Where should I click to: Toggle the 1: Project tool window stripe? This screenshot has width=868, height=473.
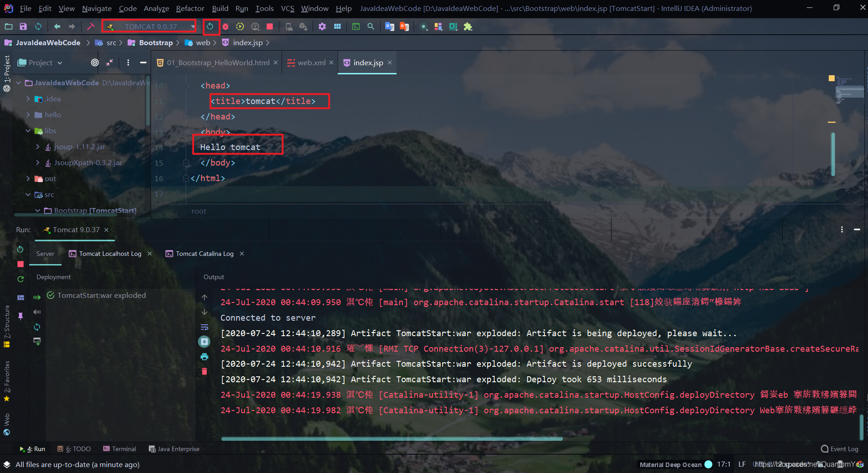point(7,68)
